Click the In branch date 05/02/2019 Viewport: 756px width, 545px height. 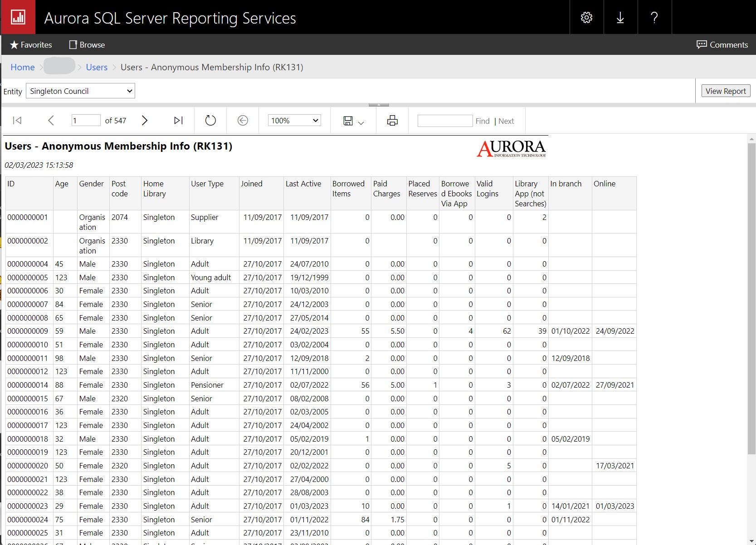(x=571, y=439)
